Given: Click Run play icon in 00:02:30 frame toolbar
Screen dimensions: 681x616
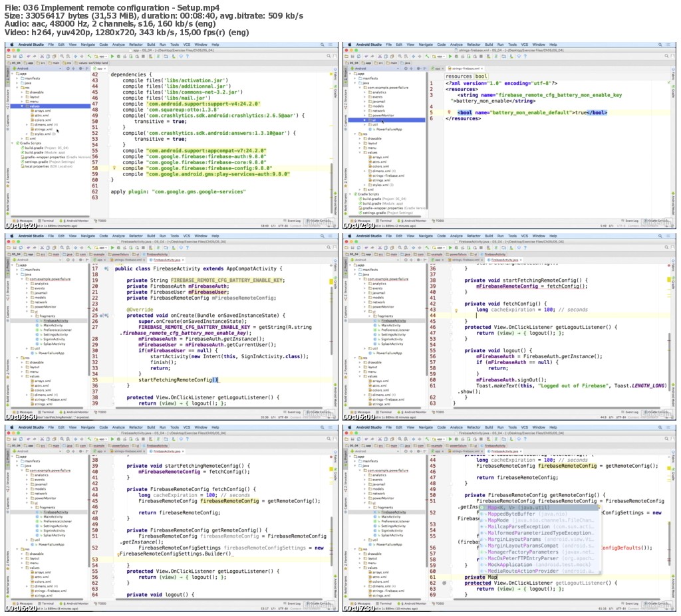Looking at the screenshot, I should tap(450, 56).
